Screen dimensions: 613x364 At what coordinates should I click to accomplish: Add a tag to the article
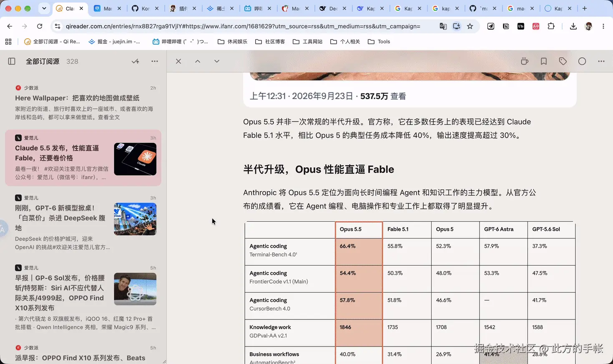[x=563, y=61]
